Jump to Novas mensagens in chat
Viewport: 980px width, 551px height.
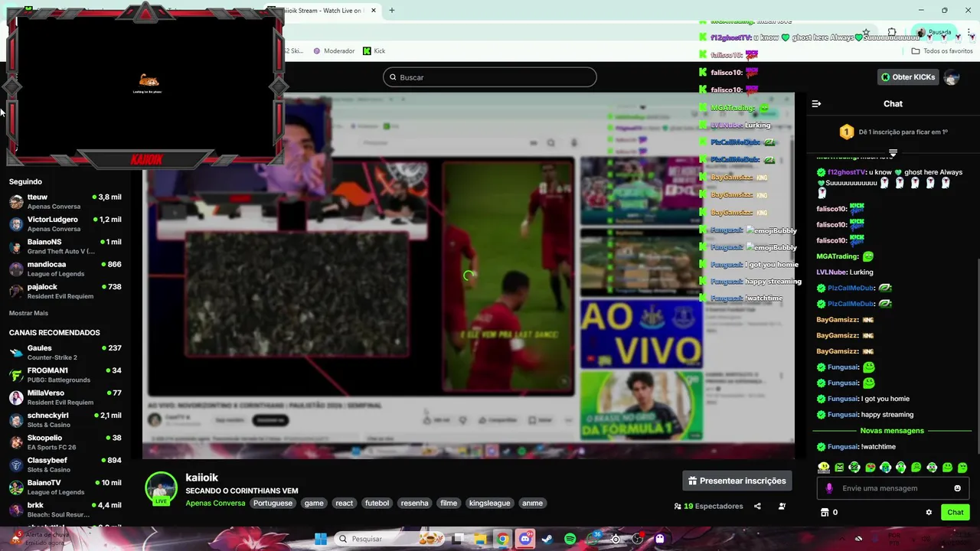click(892, 431)
